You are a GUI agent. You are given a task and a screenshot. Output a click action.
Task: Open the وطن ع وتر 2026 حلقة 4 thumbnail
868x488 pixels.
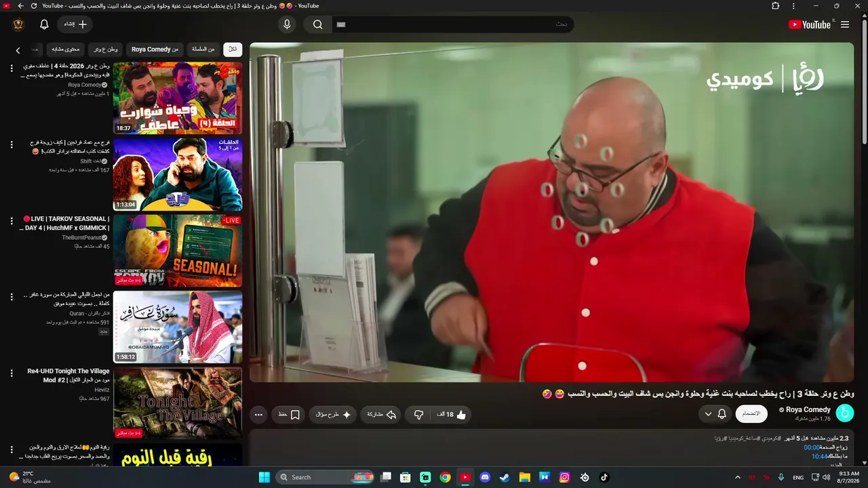click(x=178, y=98)
